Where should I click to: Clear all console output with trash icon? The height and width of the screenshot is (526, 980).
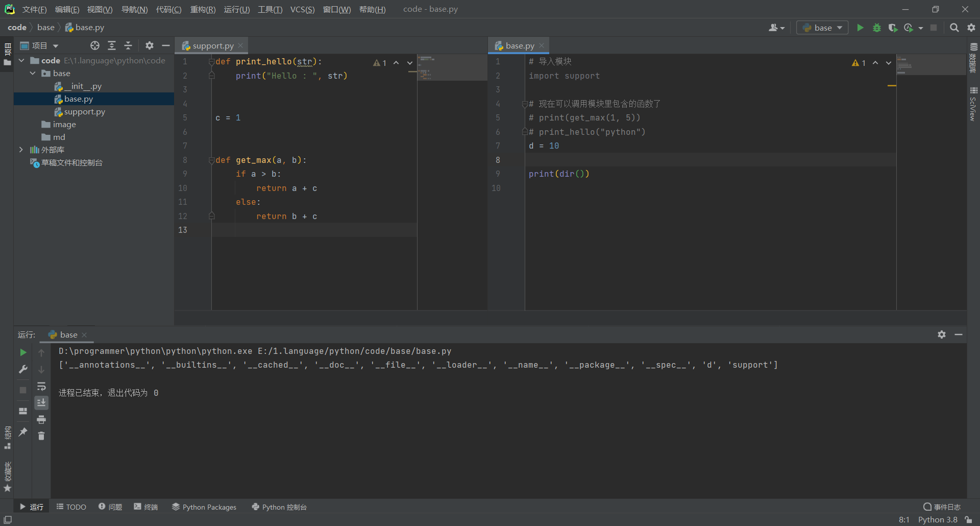click(x=41, y=436)
